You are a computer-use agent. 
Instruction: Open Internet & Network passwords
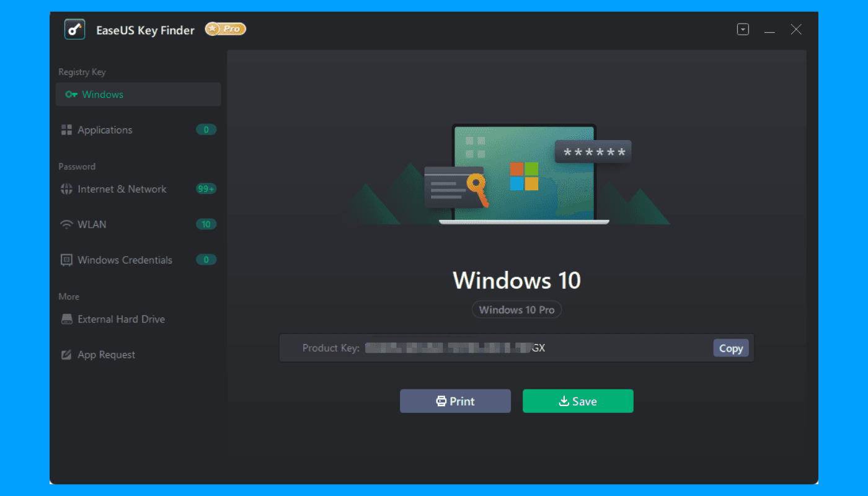click(x=138, y=189)
